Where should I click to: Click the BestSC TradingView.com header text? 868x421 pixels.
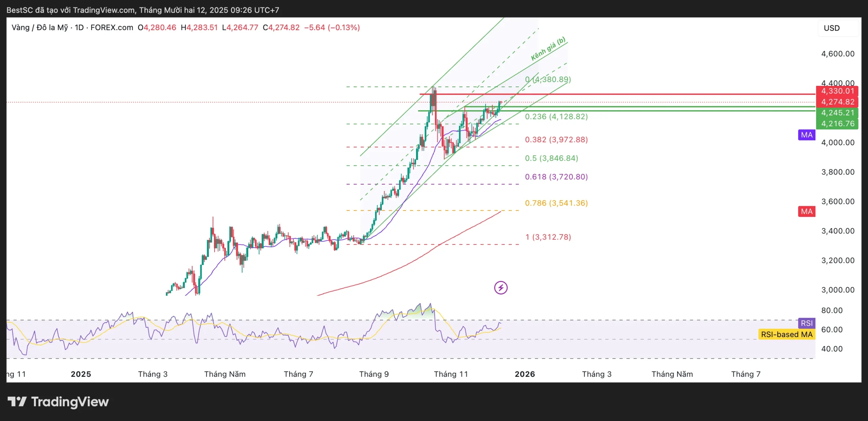point(143,10)
